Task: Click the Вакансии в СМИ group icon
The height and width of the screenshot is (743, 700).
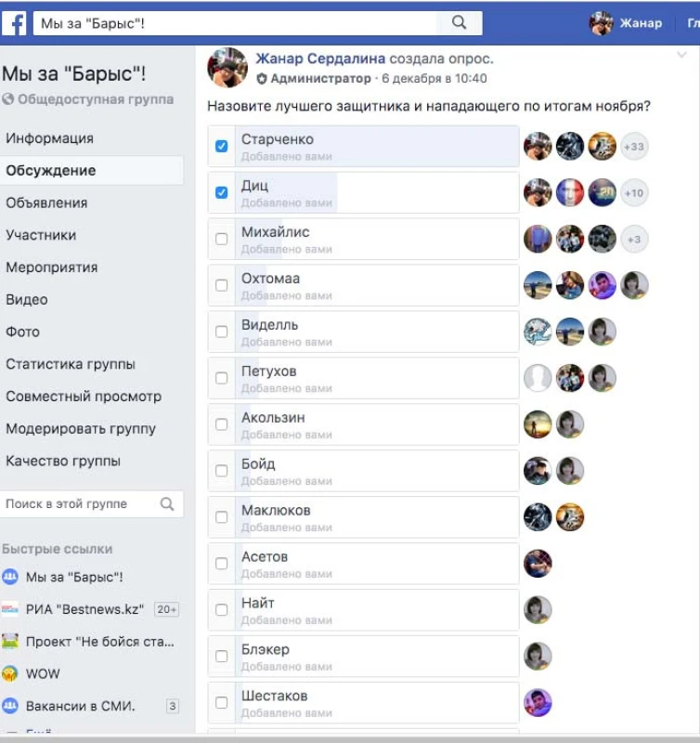Action: [x=10, y=706]
